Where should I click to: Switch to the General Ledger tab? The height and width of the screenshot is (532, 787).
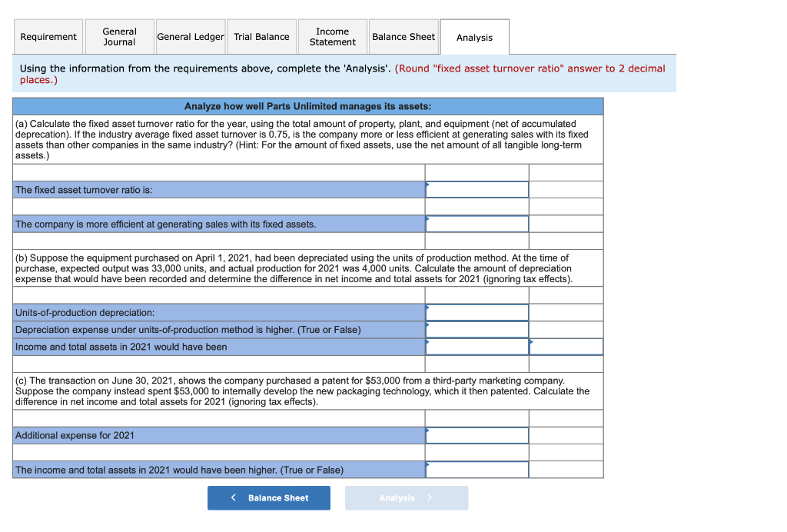(190, 36)
